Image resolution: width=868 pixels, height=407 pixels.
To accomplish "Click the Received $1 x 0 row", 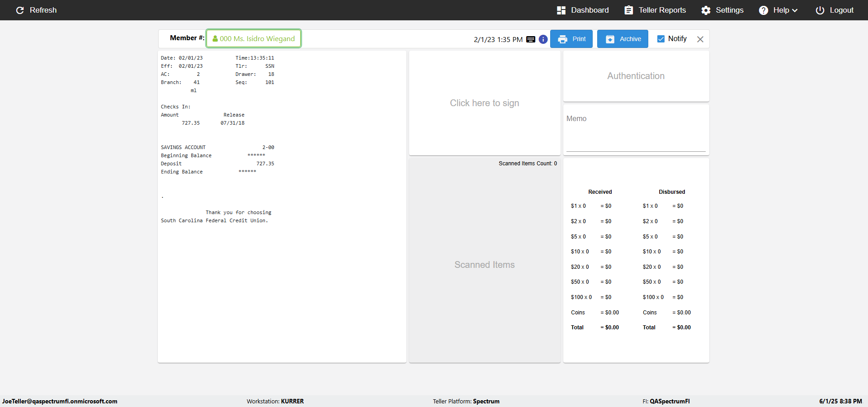I will click(591, 206).
